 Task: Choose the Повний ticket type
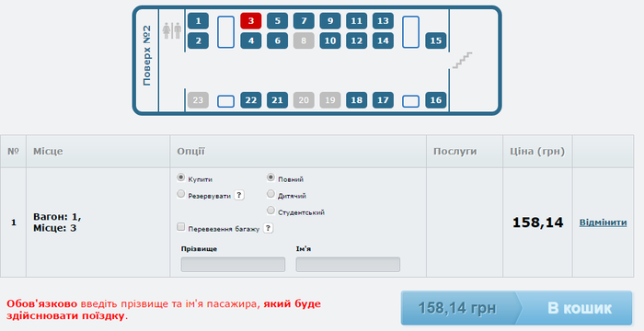[x=270, y=177]
